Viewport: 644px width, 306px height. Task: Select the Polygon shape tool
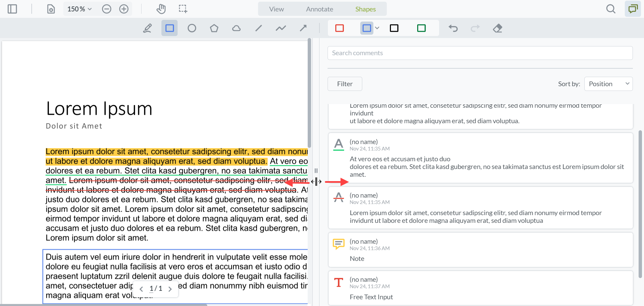tap(214, 28)
